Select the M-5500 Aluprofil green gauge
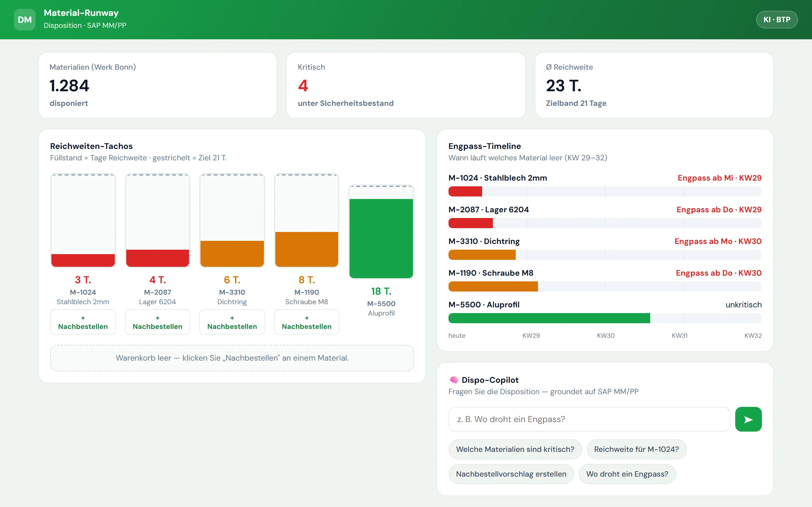Image resolution: width=812 pixels, height=507 pixels. point(381,232)
